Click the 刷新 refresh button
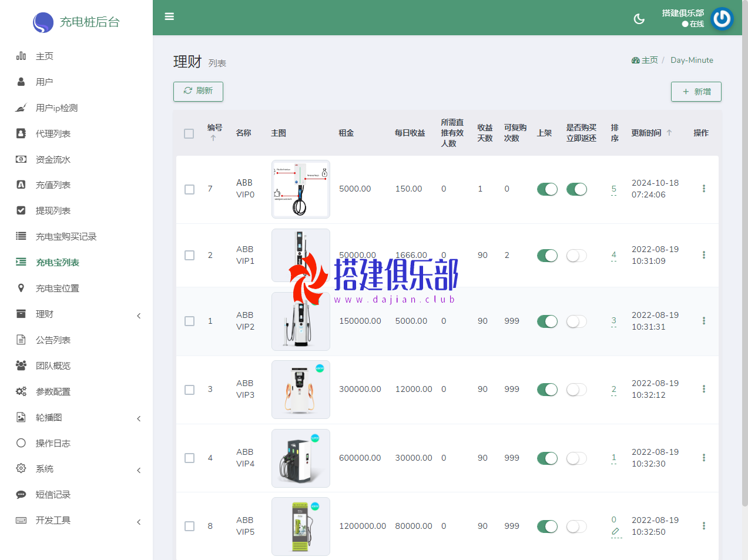The image size is (748, 560). [x=198, y=91]
